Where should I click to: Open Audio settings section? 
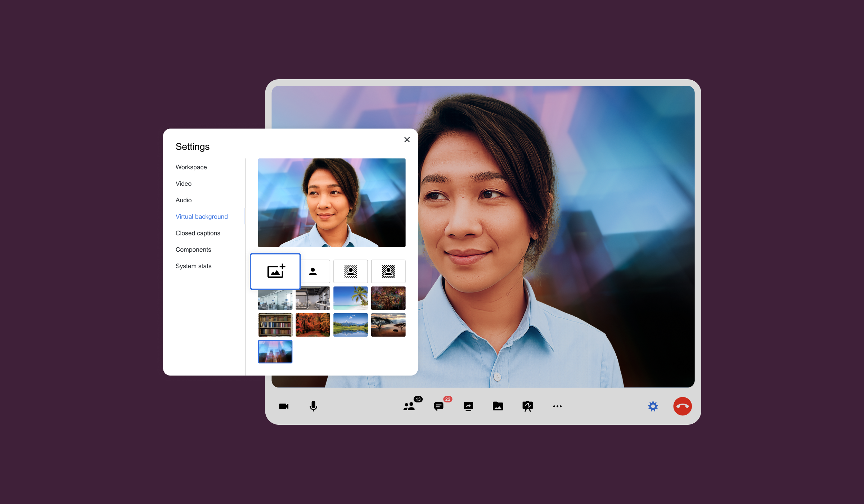click(184, 200)
